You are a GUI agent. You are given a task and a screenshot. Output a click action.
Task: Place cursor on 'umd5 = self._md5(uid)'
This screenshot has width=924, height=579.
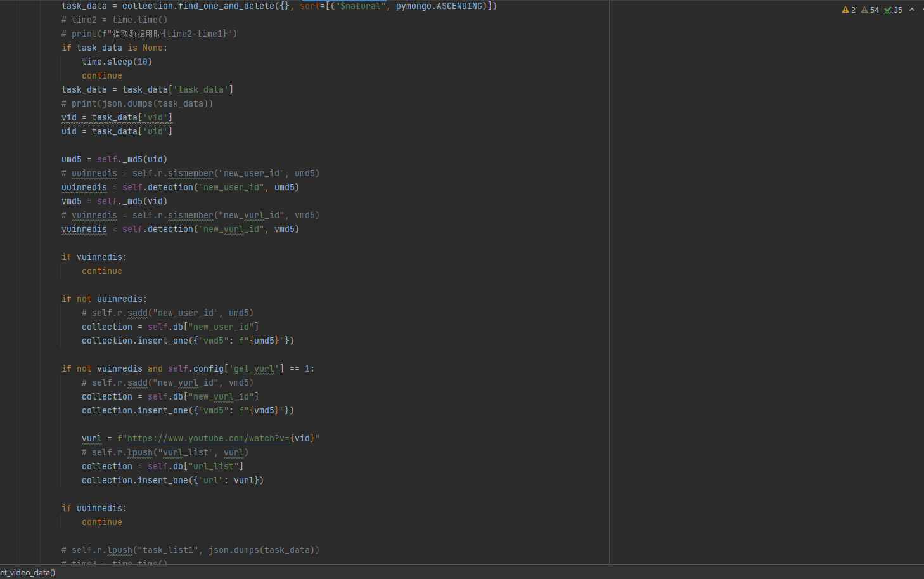pyautogui.click(x=114, y=159)
